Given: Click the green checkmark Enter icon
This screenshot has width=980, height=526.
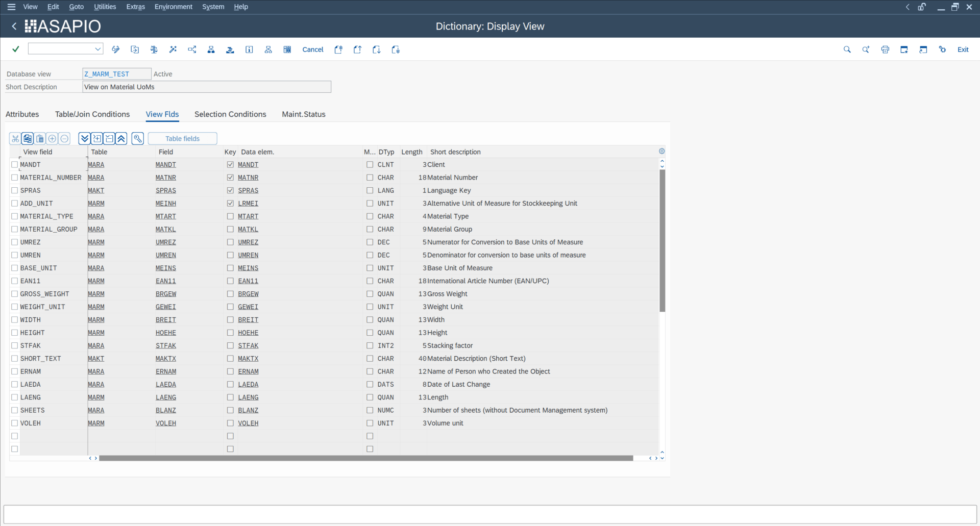Looking at the screenshot, I should pos(15,49).
